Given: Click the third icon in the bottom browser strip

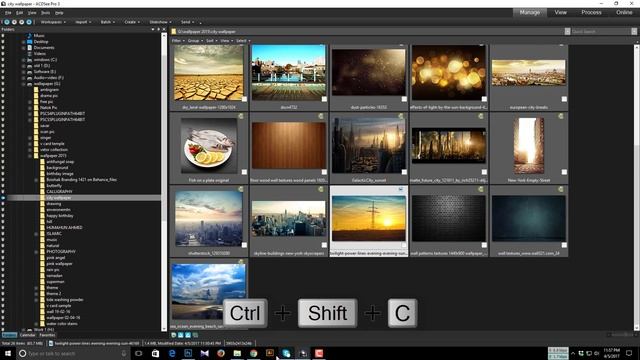Looking at the screenshot, I should point(188,335).
